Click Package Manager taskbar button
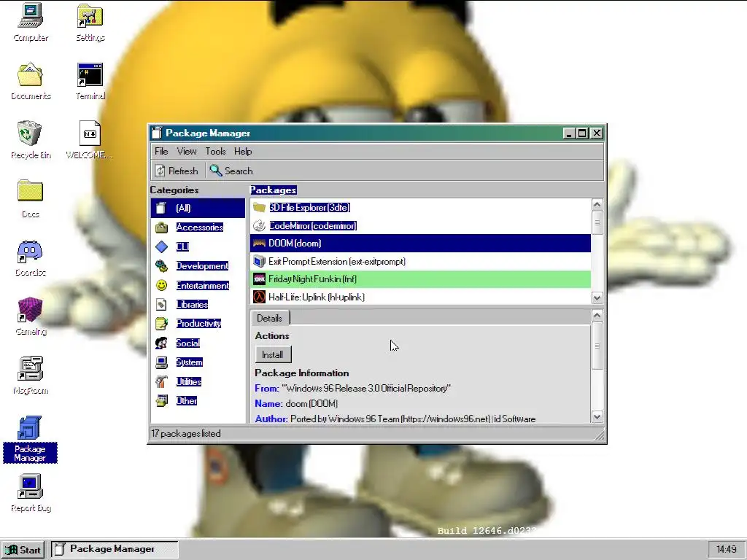This screenshot has height=560, width=747. click(115, 550)
